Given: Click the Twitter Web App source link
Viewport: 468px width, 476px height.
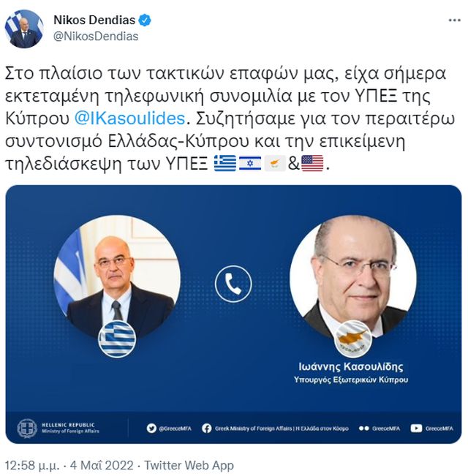Looking at the screenshot, I should (189, 465).
